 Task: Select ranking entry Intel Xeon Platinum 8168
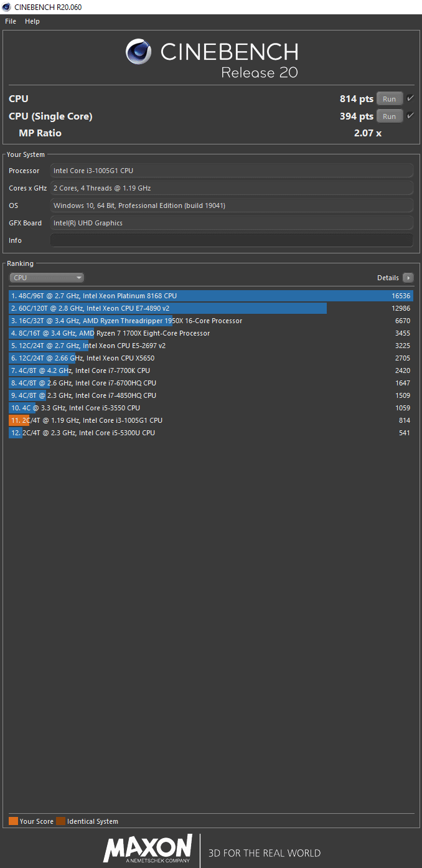[211, 296]
